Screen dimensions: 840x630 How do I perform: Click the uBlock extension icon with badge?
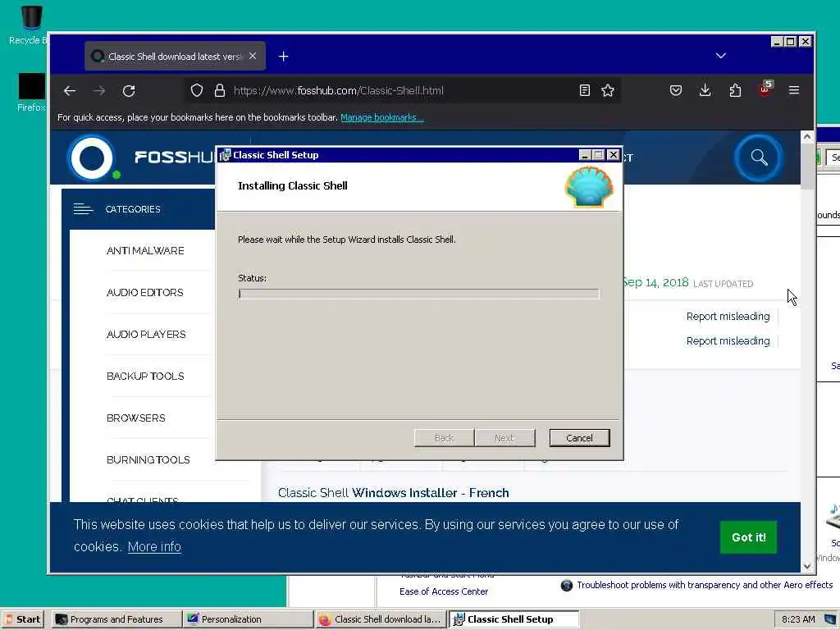[765, 89]
